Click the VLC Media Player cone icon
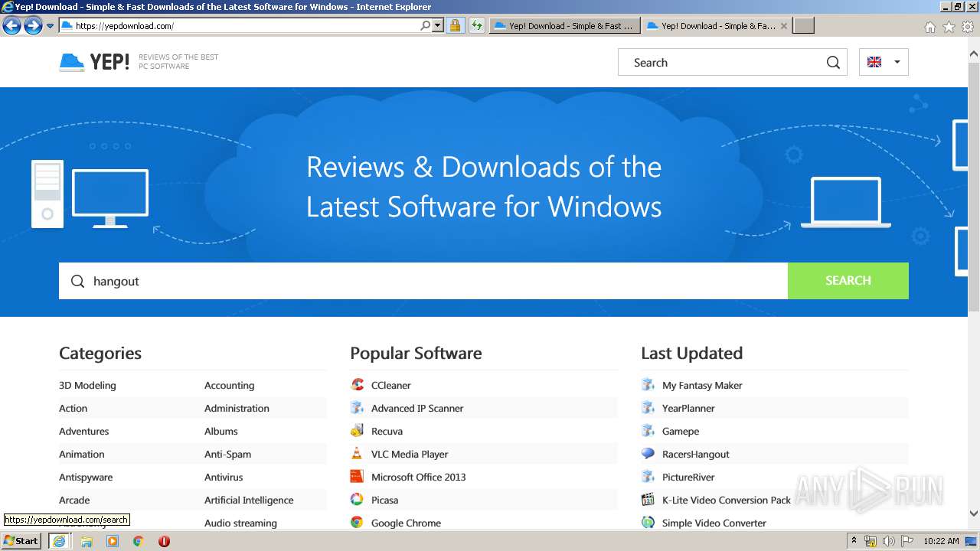Image resolution: width=980 pixels, height=551 pixels. 357,454
